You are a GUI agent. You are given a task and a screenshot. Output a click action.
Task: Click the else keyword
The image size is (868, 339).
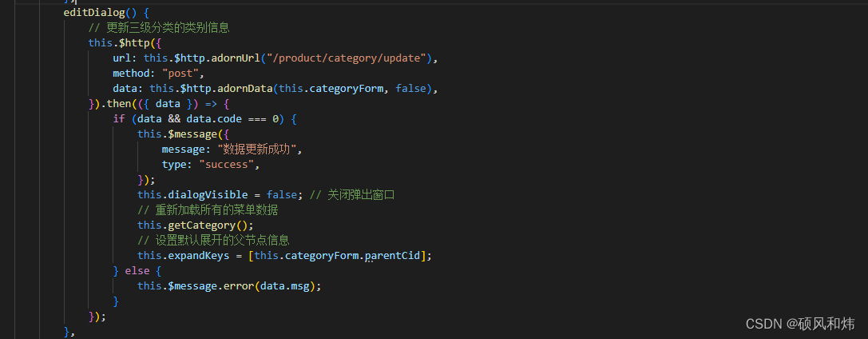tap(137, 271)
